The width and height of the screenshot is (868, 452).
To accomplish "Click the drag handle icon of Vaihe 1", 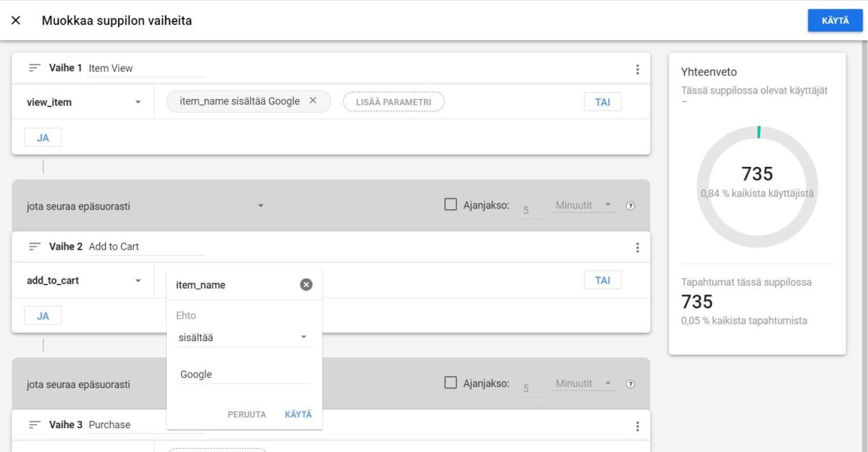I will point(35,68).
